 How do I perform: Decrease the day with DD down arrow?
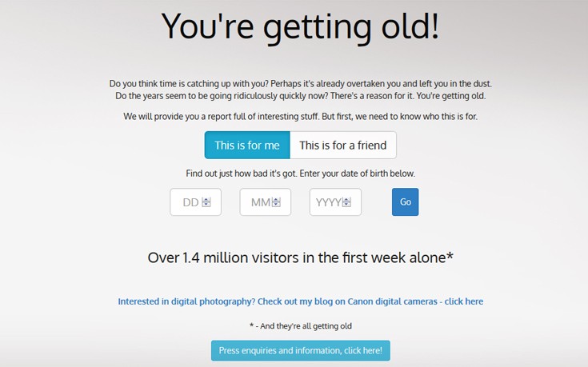(206, 205)
